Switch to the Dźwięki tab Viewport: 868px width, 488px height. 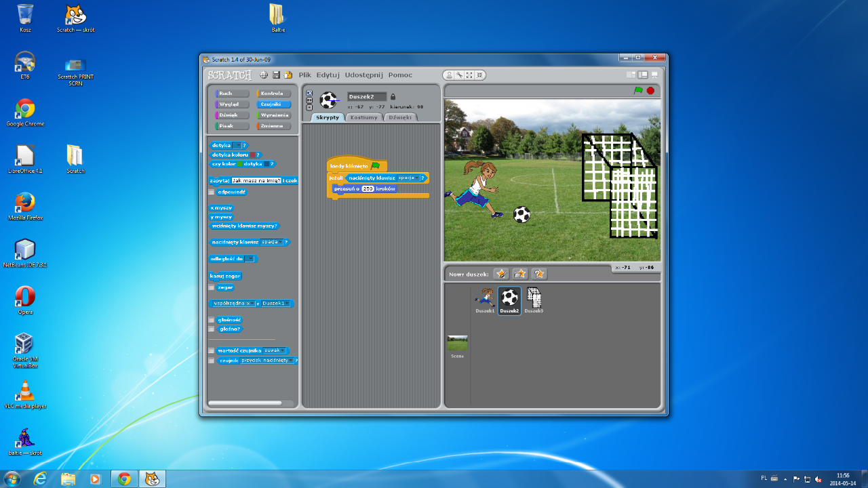coord(400,117)
